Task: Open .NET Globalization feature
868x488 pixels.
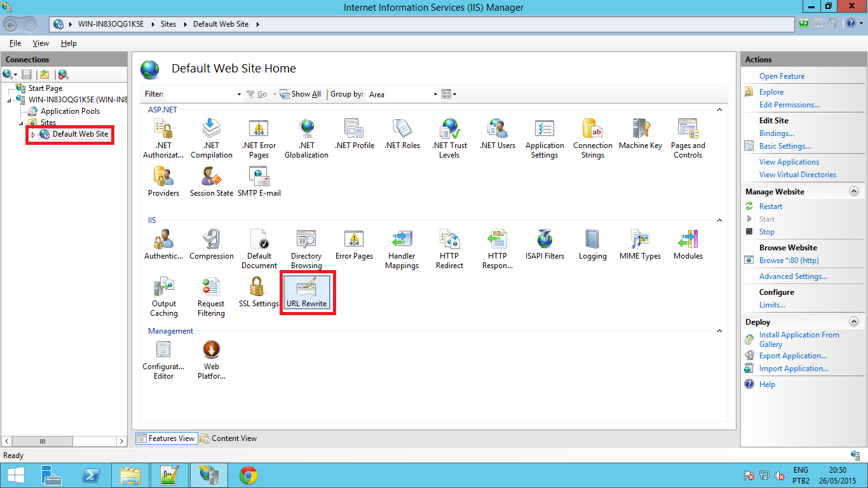Action: 306,138
